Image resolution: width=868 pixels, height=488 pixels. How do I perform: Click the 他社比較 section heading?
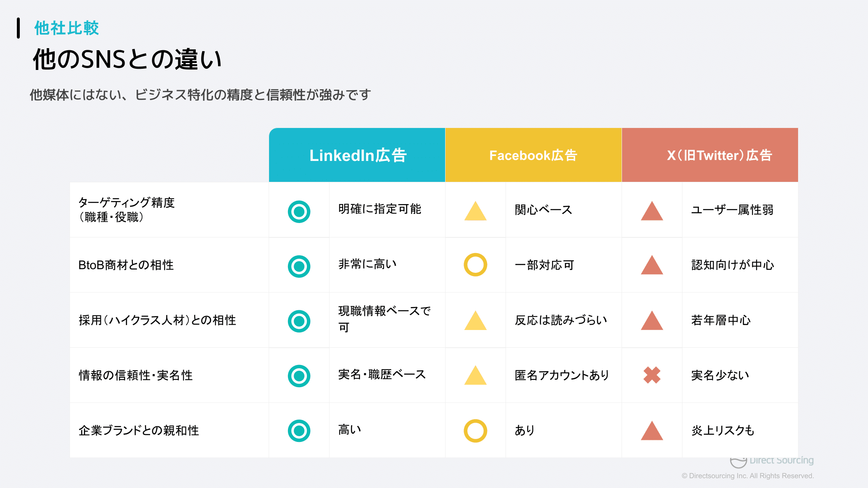(67, 28)
